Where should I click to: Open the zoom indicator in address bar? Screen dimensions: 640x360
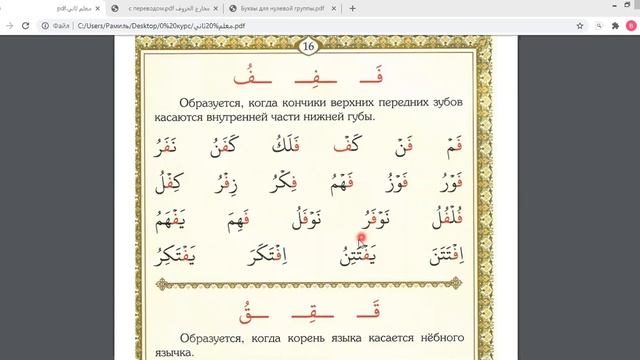tap(599, 26)
